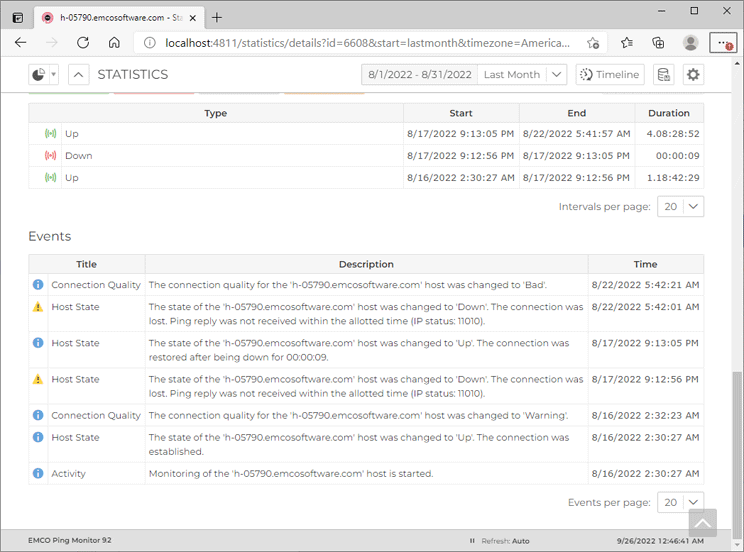Image resolution: width=744 pixels, height=552 pixels.
Task: Sort events by the Time column header
Action: [645, 264]
